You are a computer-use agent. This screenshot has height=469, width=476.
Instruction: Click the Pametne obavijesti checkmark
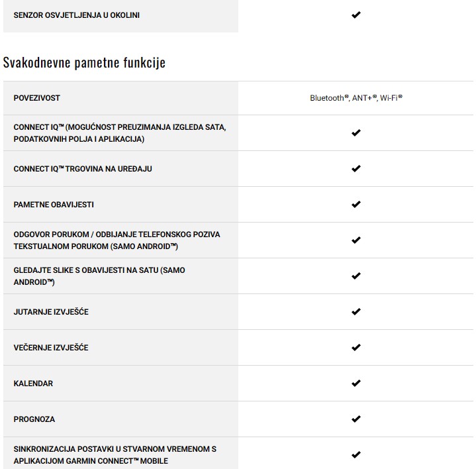pyautogui.click(x=356, y=205)
